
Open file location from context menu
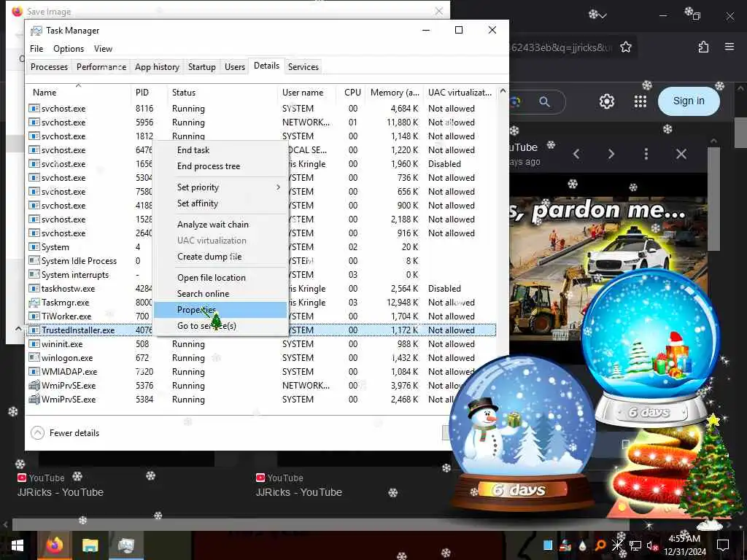tap(211, 278)
